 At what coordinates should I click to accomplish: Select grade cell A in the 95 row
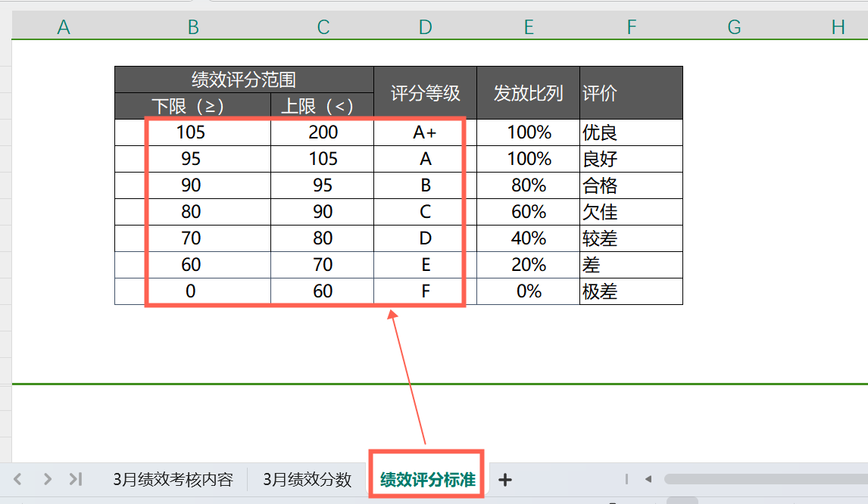pyautogui.click(x=425, y=159)
